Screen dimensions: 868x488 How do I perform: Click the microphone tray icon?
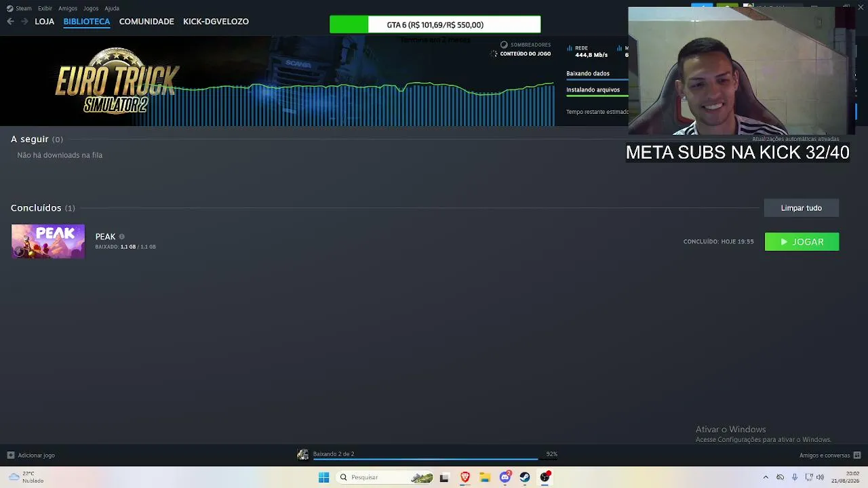[795, 477]
